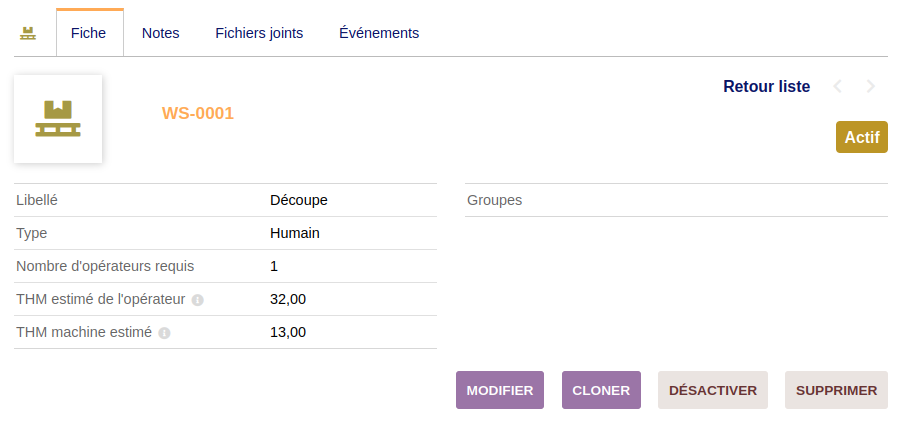Click the Humain type value
This screenshot has height=421, width=897.
[295, 233]
